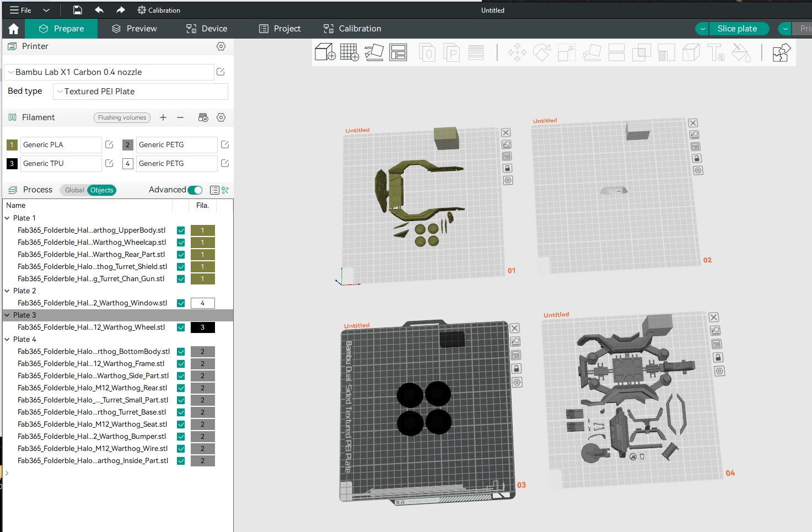Click the Add plate grid icon
This screenshot has height=532, width=812.
point(349,52)
